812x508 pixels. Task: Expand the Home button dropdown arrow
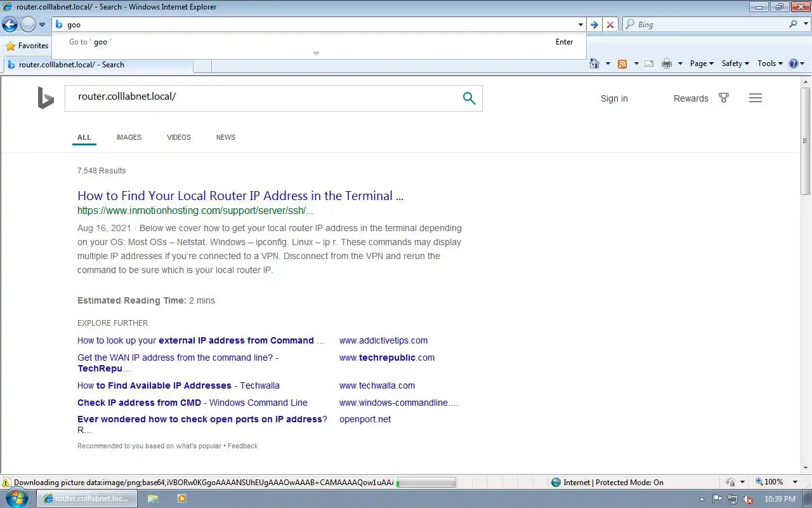pos(608,63)
